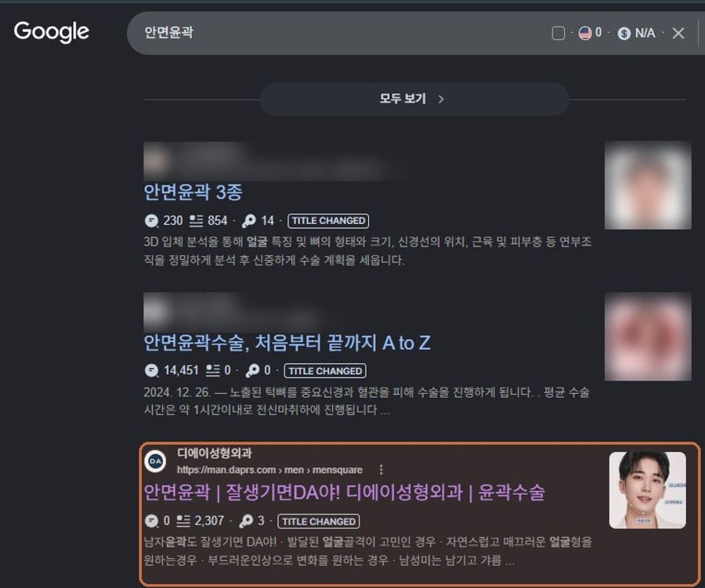
Task: Open 안면윤곽수술, 처음부터 끝까지 A to Z result
Action: tap(287, 343)
